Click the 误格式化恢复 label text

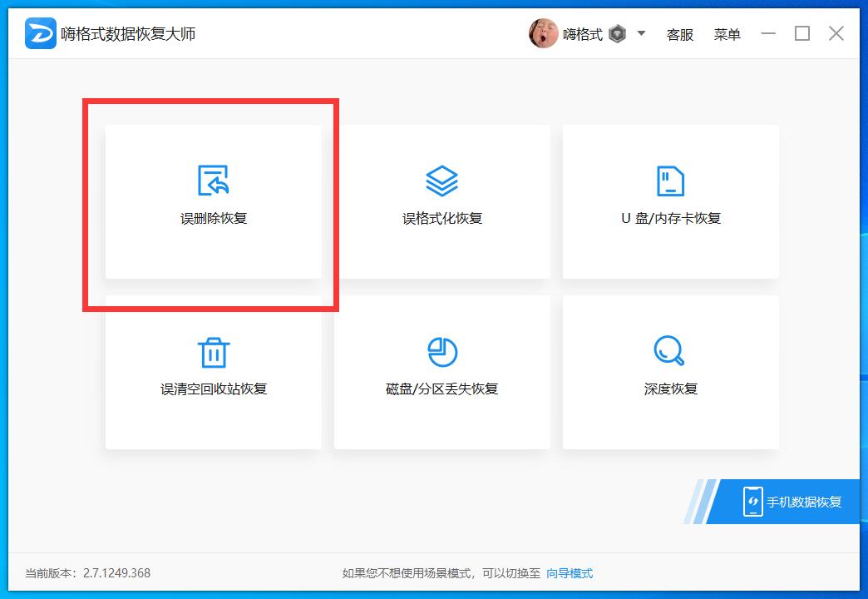(x=442, y=218)
